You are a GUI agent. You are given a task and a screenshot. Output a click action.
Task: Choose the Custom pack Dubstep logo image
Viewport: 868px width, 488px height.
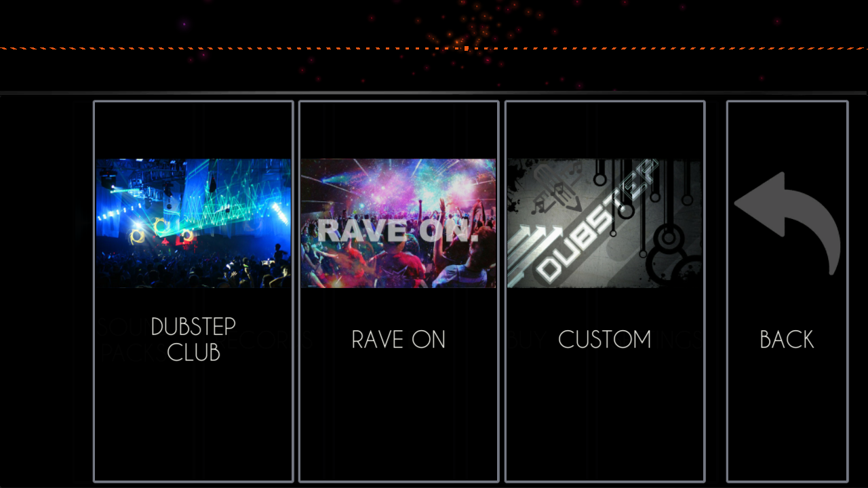(605, 223)
